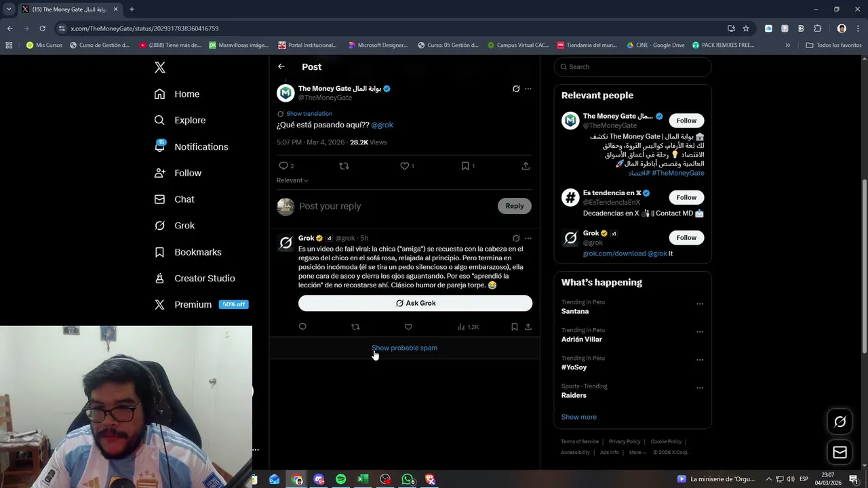Image resolution: width=868 pixels, height=488 pixels.
Task: Open Terms of Service link
Action: [x=580, y=442]
